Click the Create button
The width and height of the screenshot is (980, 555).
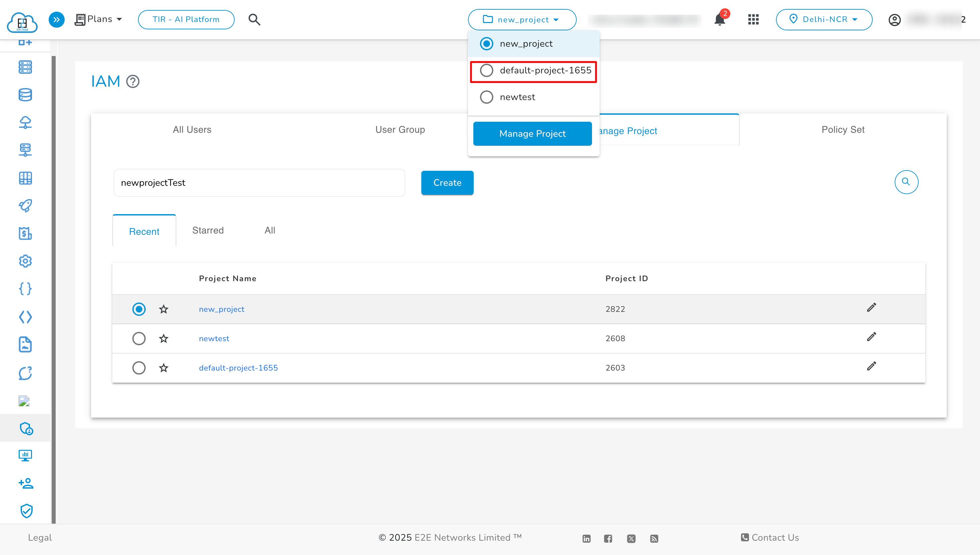(447, 182)
